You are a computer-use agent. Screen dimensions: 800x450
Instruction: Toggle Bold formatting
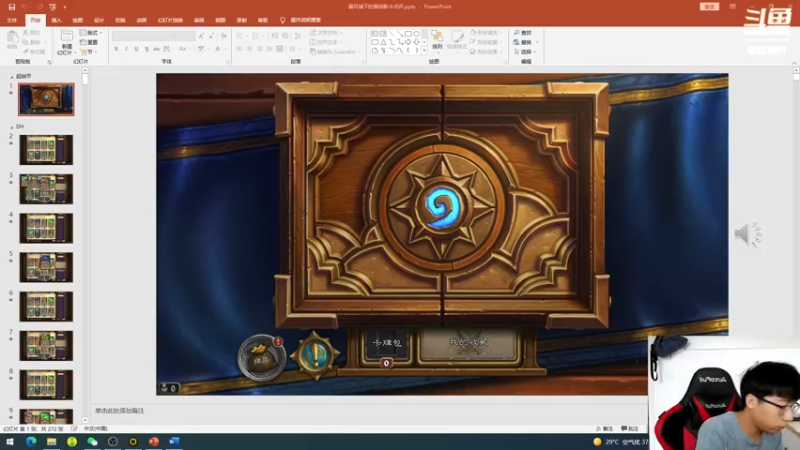116,49
